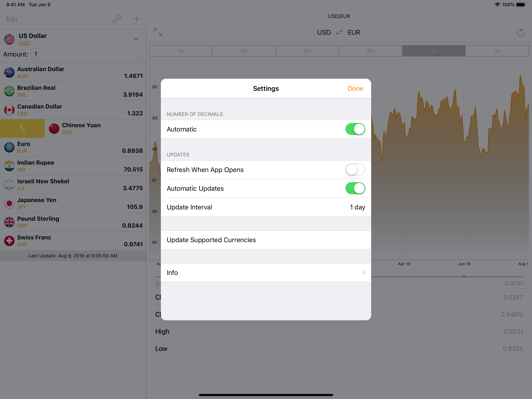Tap the Euro flag icon
The height and width of the screenshot is (399, 532).
(9, 147)
